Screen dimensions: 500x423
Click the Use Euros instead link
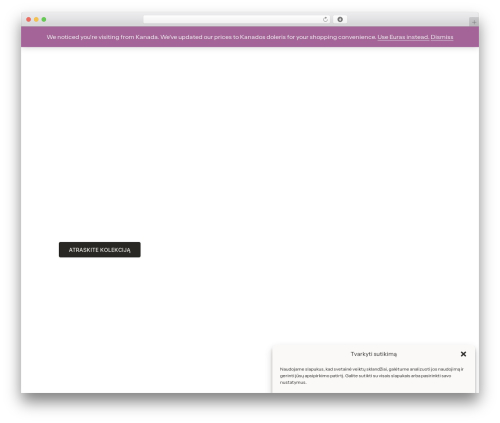403,37
